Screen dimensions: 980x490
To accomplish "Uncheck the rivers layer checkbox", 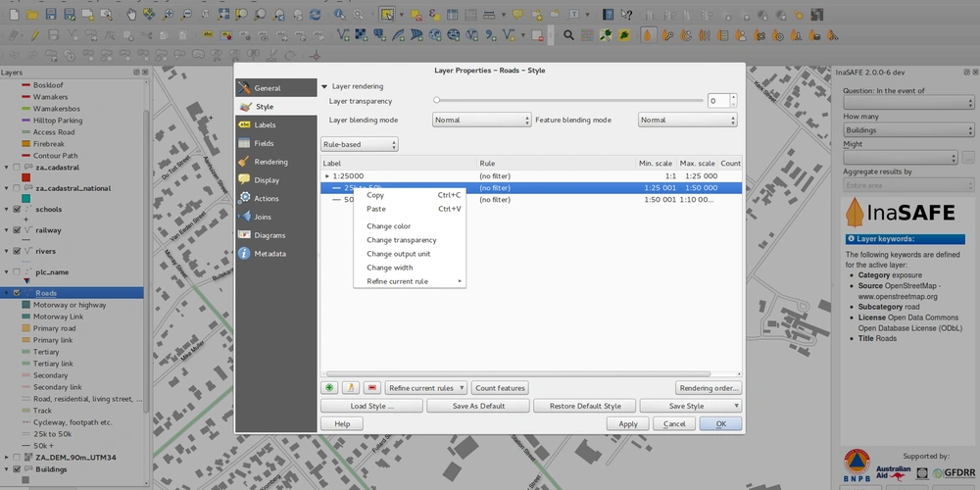I will coord(17,251).
